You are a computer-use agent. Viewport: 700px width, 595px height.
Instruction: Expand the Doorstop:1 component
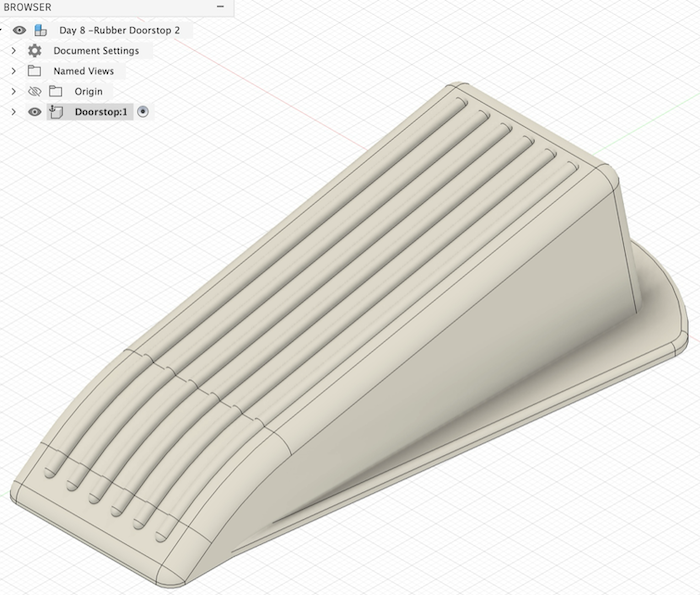pos(13,112)
